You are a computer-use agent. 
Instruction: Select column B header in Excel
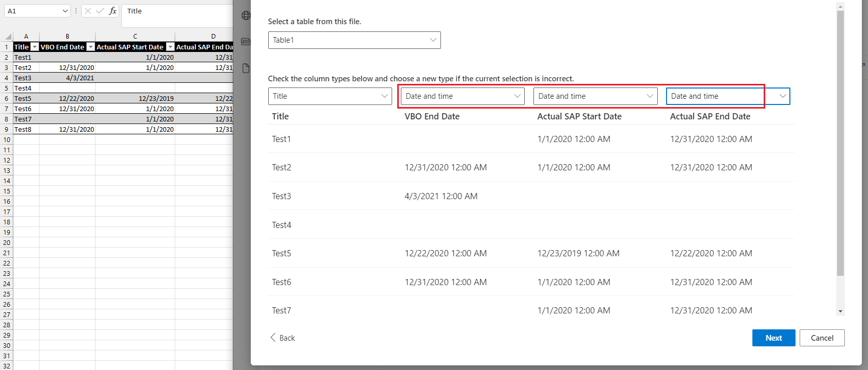pos(67,37)
